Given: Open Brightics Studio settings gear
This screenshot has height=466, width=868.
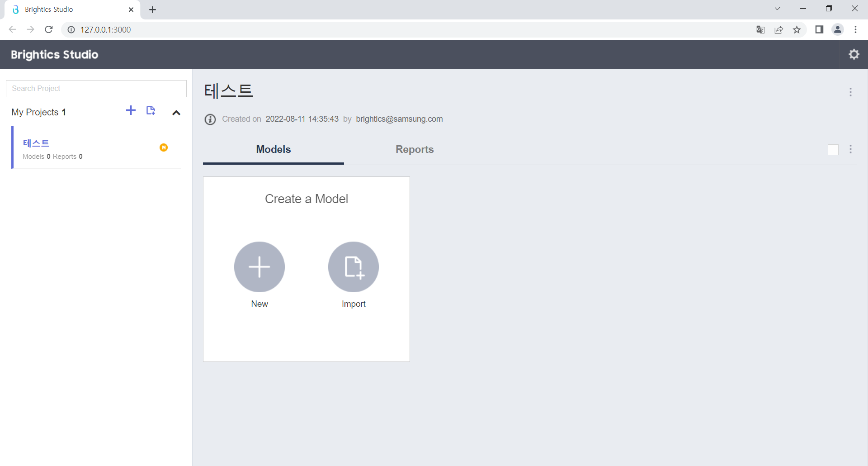Looking at the screenshot, I should click(854, 54).
